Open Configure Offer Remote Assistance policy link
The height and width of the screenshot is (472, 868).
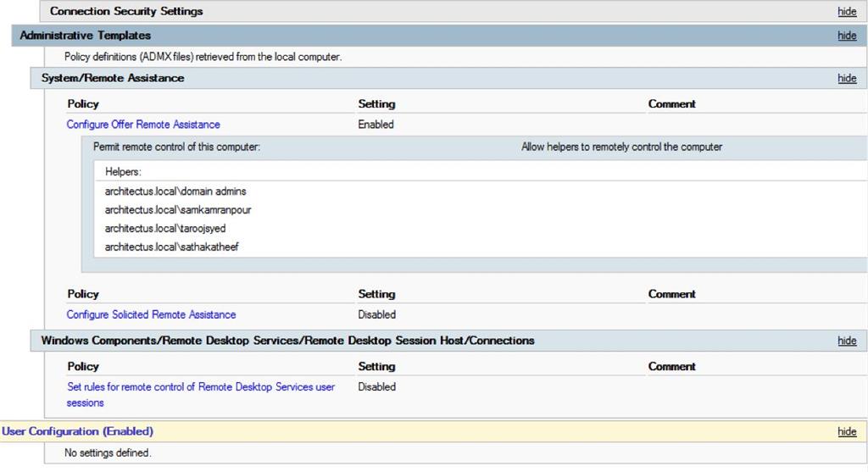pos(143,125)
